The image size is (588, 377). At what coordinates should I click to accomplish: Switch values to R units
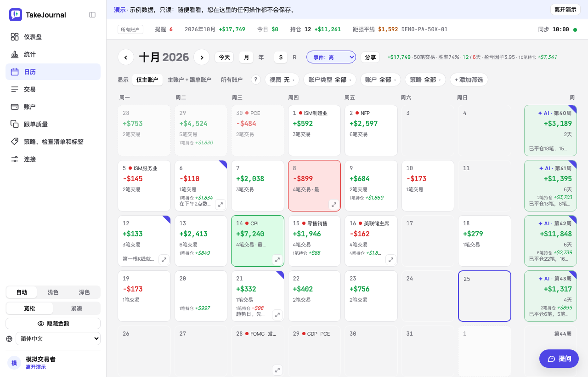click(294, 57)
